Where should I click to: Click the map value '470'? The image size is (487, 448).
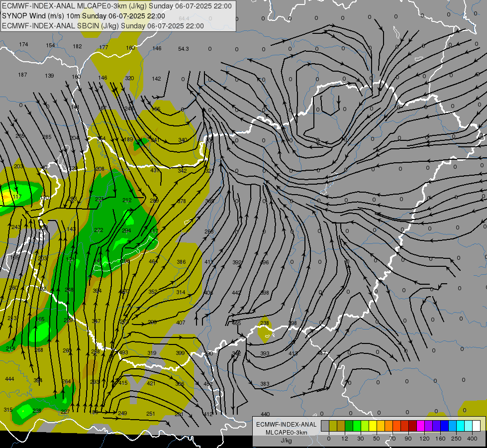(x=124, y=291)
